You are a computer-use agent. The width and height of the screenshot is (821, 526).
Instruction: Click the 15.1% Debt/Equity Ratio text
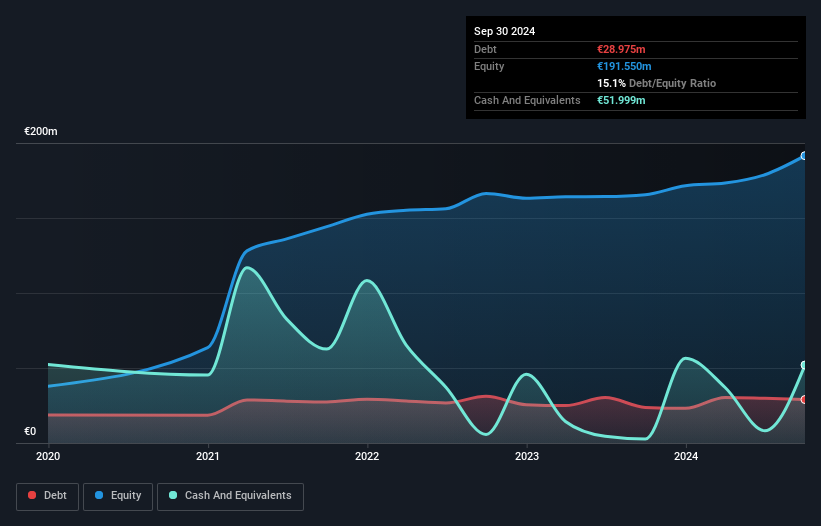(657, 83)
